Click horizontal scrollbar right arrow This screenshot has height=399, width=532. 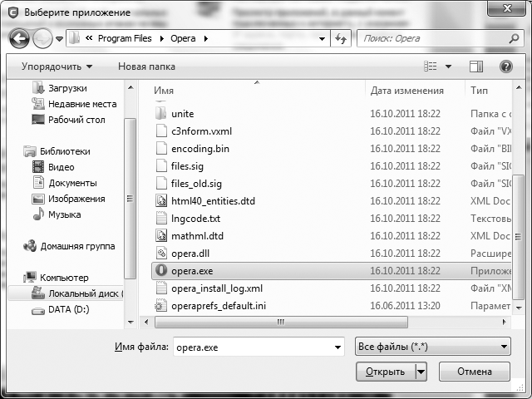[x=505, y=322]
